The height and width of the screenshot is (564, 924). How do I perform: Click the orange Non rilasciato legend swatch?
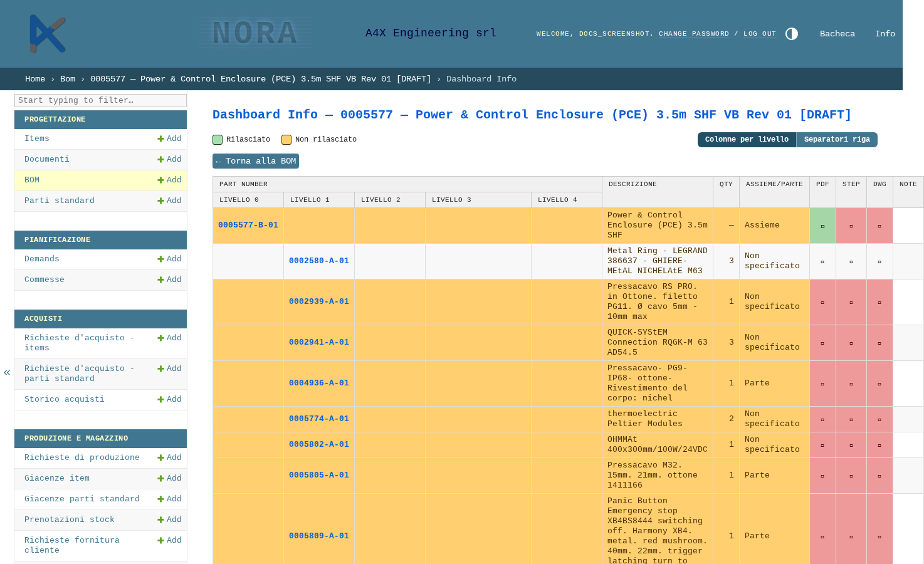tap(286, 140)
